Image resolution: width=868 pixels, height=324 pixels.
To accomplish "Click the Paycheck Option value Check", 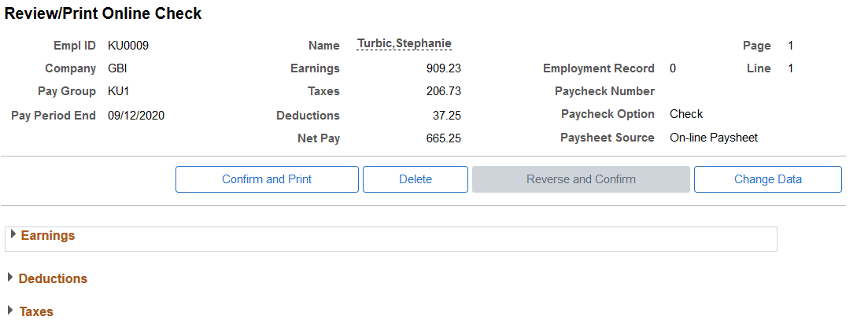I will tap(686, 115).
